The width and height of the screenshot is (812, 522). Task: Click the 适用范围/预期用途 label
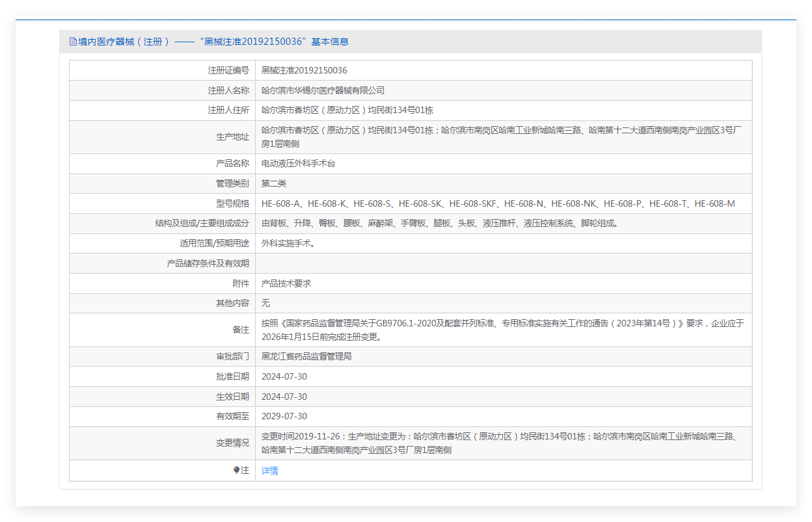click(x=214, y=244)
